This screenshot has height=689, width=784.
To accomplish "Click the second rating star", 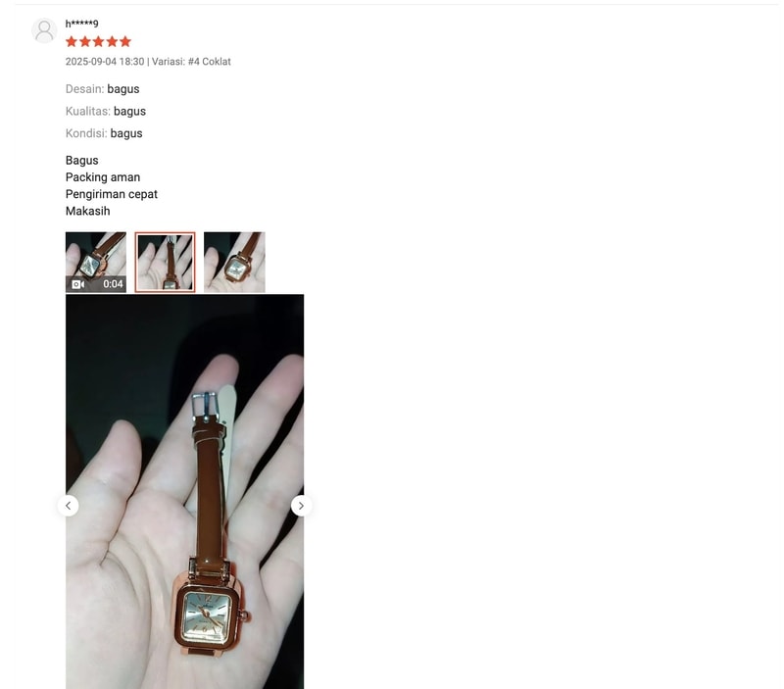I will pos(85,41).
